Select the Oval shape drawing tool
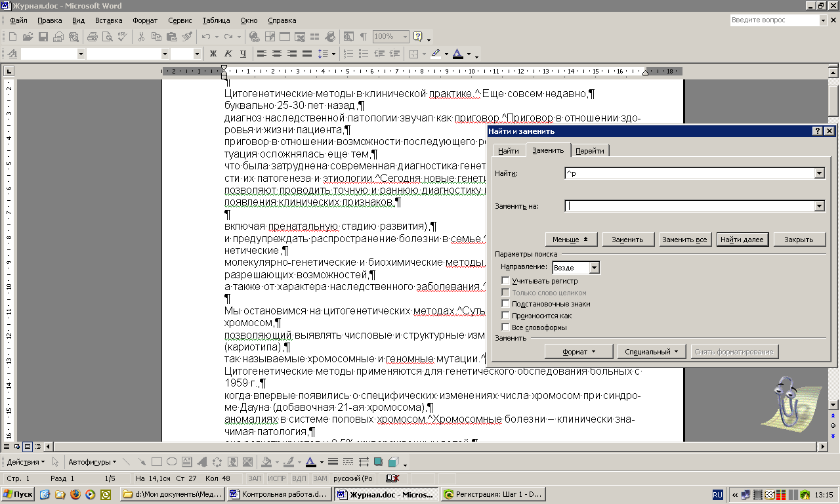840x504 pixels. (x=171, y=462)
